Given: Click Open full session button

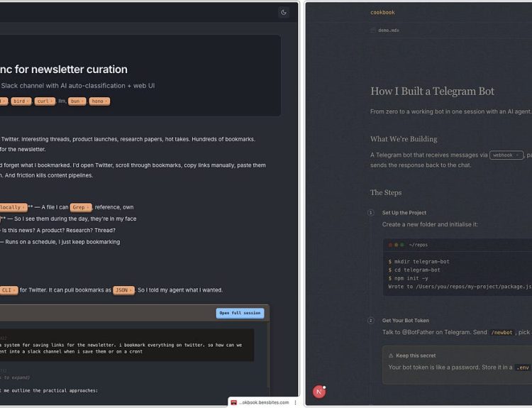Looking at the screenshot, I should tap(240, 313).
